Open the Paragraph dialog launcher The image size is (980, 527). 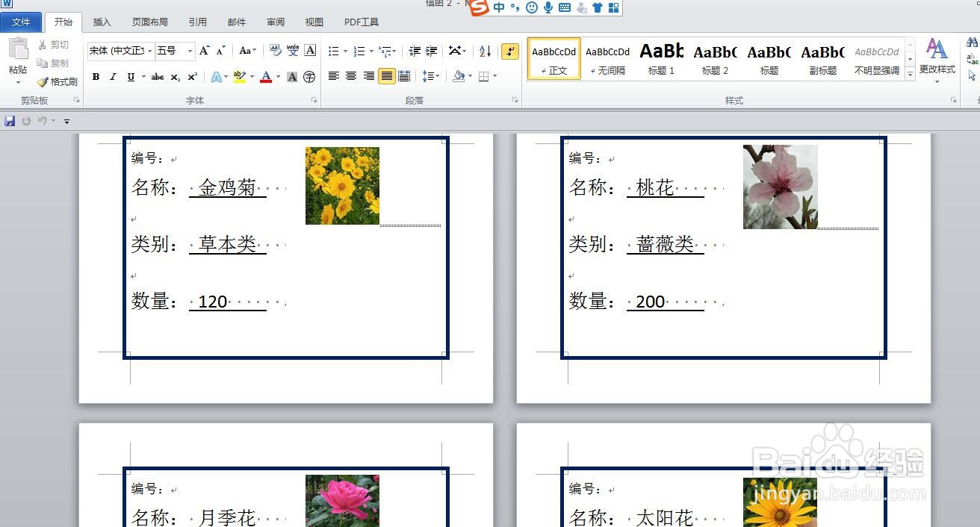(515, 100)
